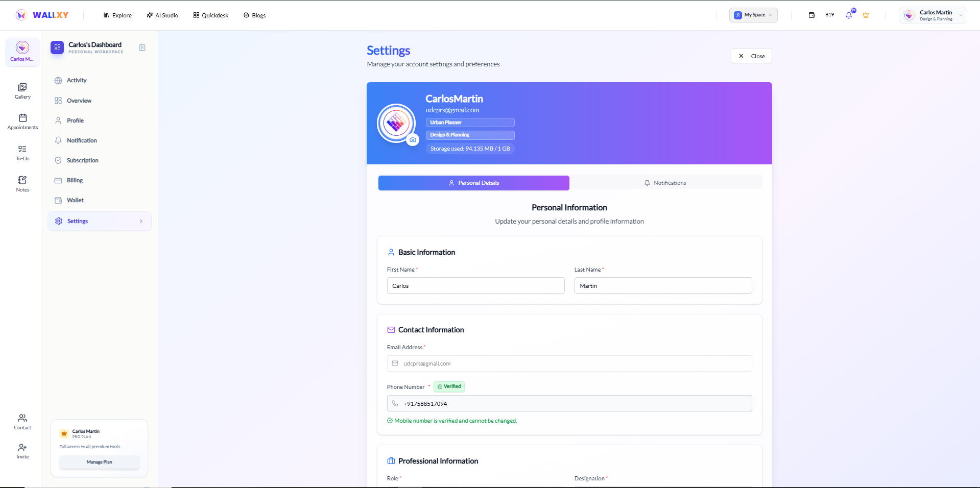Screen dimensions: 980x488
Task: Click the Email Address field
Action: 569,363
